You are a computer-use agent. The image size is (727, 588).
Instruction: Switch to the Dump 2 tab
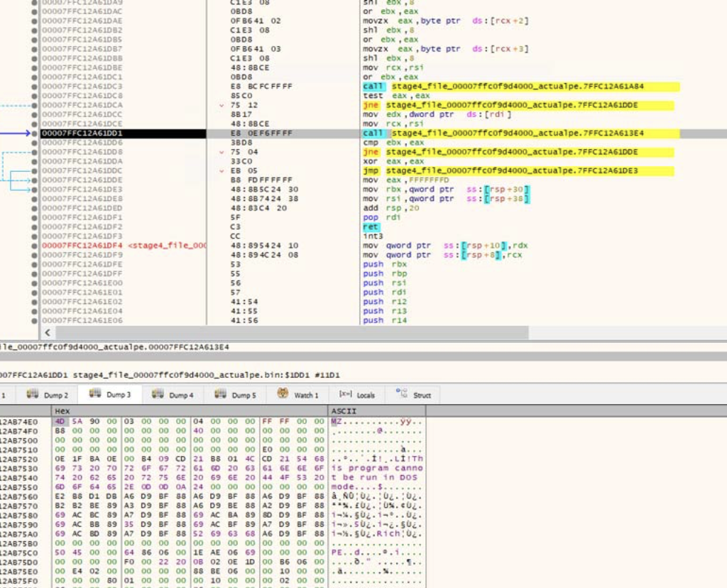(47, 395)
